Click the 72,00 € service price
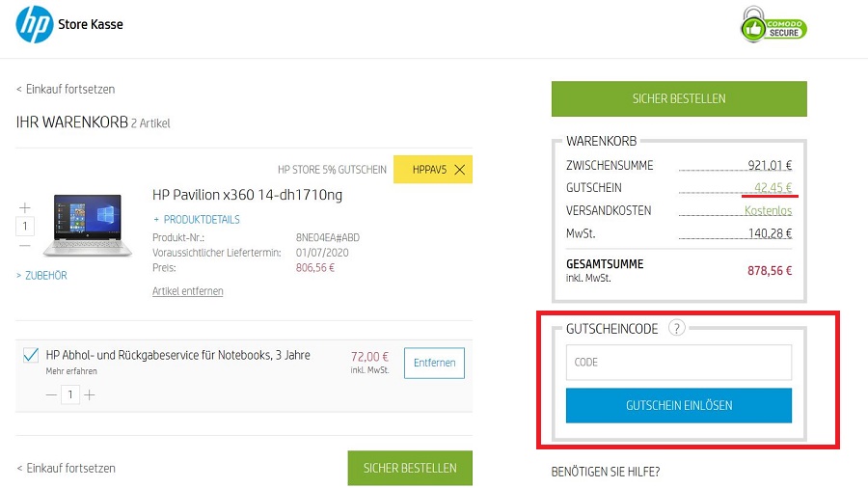Image resolution: width=868 pixels, height=488 pixels. tap(369, 357)
